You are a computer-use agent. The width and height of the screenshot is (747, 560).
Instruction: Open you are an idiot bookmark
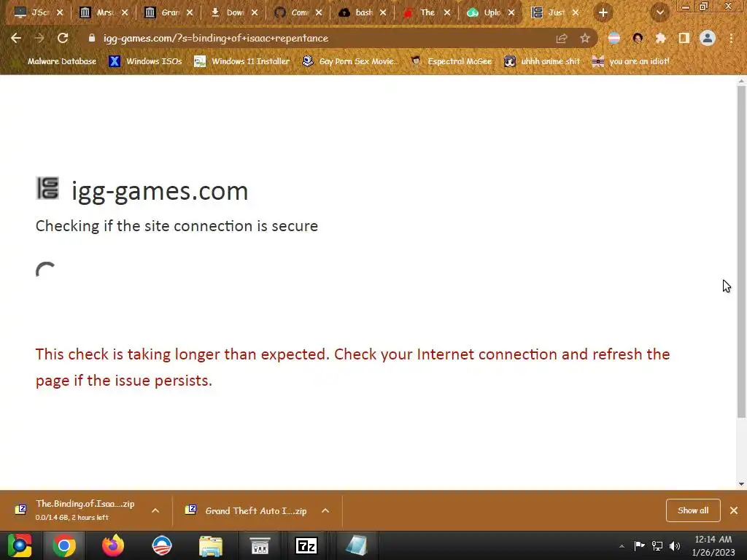[x=630, y=61]
